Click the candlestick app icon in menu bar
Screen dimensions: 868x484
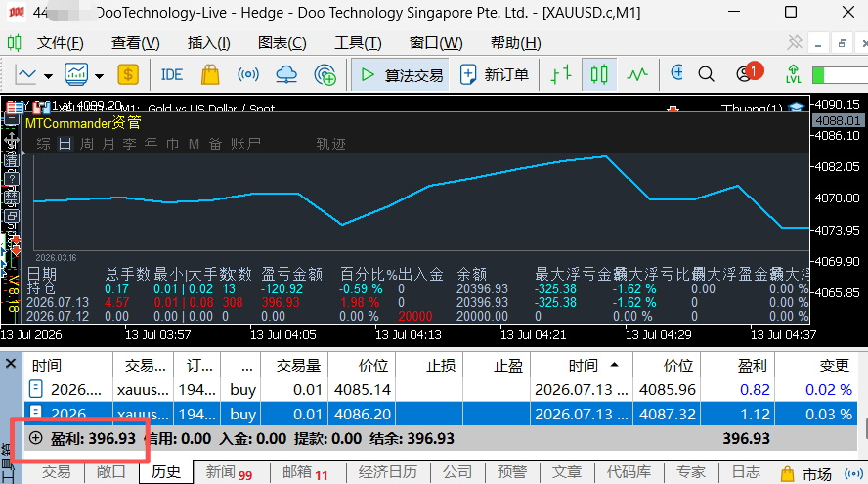point(15,43)
